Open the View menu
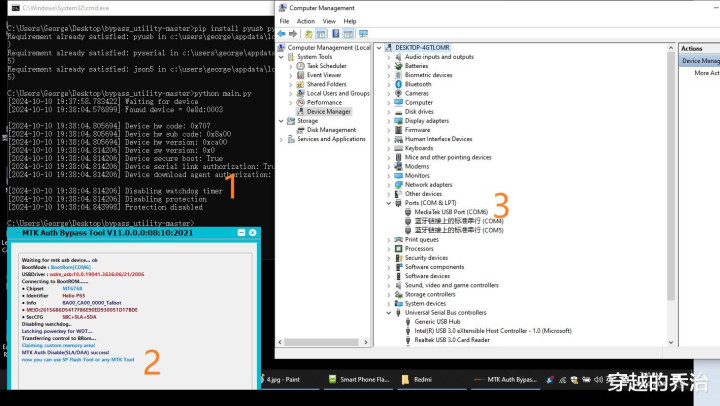The image size is (720, 406). tap(329, 21)
